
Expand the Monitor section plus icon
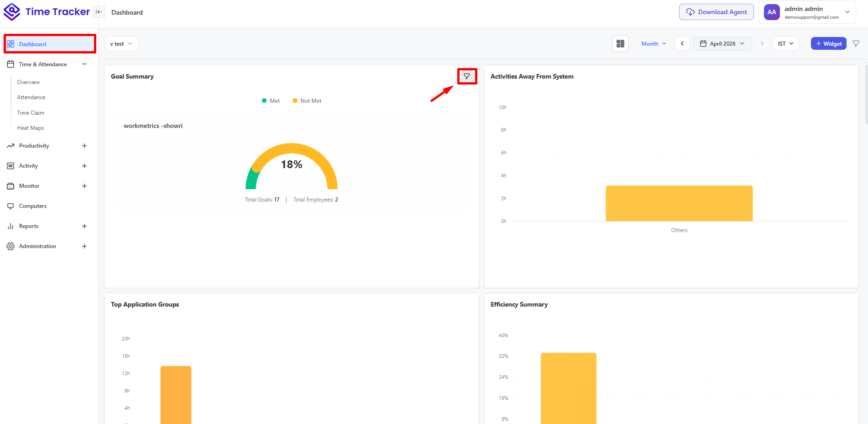[84, 186]
